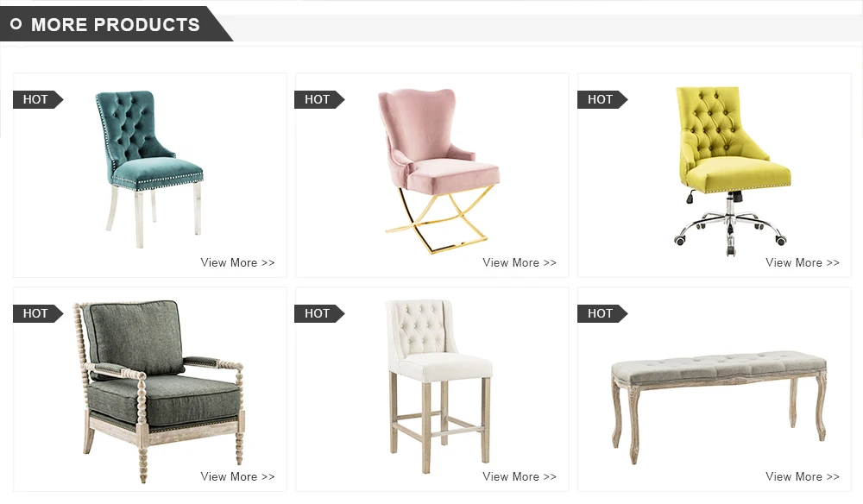
Task: Click HOT badge on yellow office chair card
Action: click(602, 99)
